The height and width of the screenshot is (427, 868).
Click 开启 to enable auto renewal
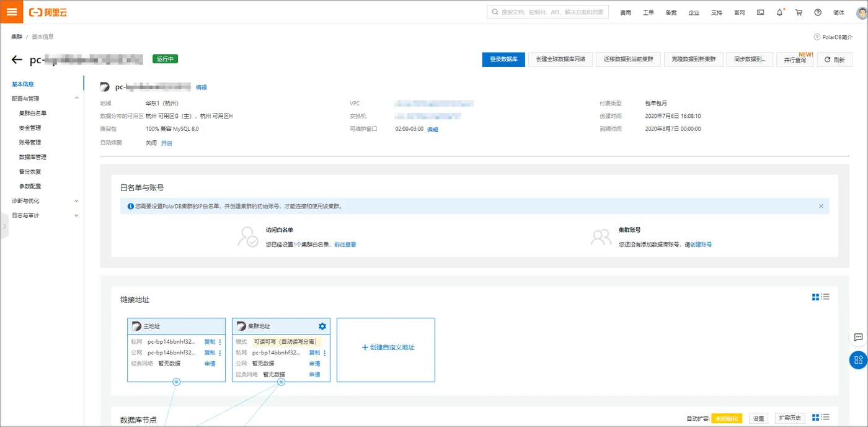click(x=167, y=143)
